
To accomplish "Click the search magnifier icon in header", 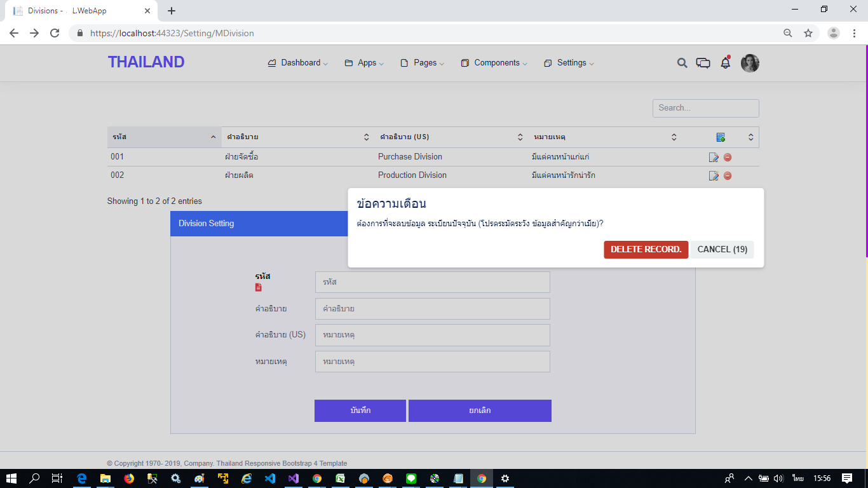I will [x=682, y=63].
